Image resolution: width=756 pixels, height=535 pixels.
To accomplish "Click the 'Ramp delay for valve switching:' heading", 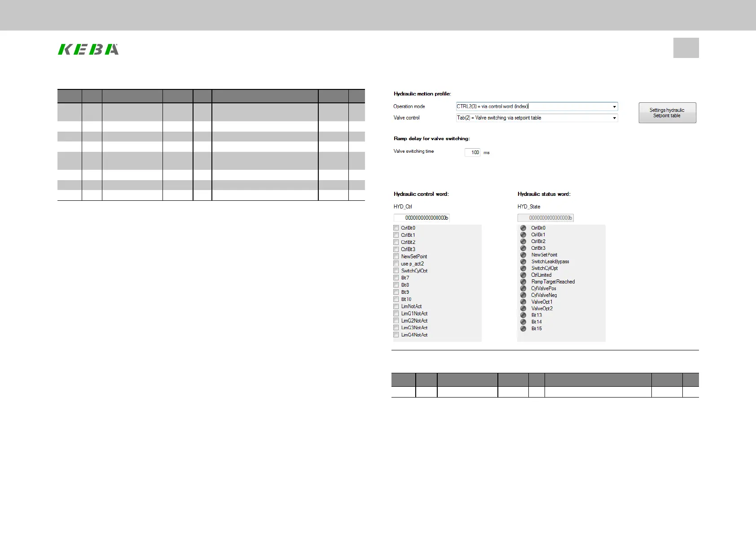I will [x=431, y=138].
